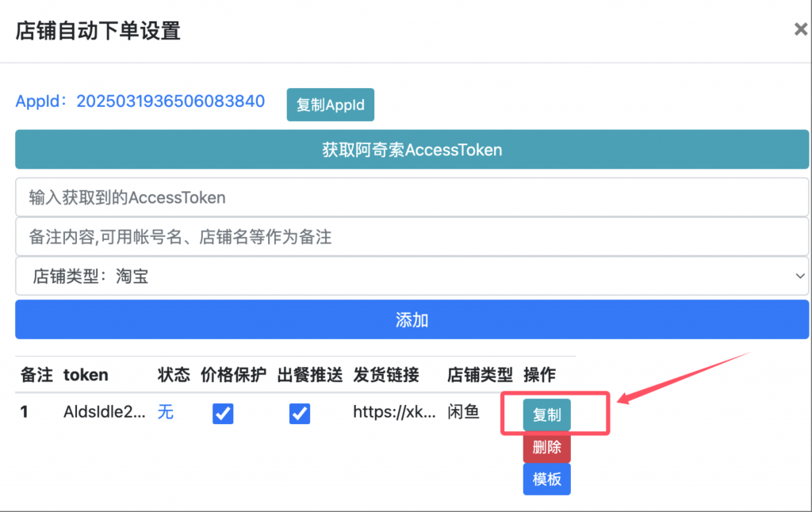This screenshot has height=512, width=812.
Task: Click the blue 添加 button
Action: pyautogui.click(x=412, y=319)
